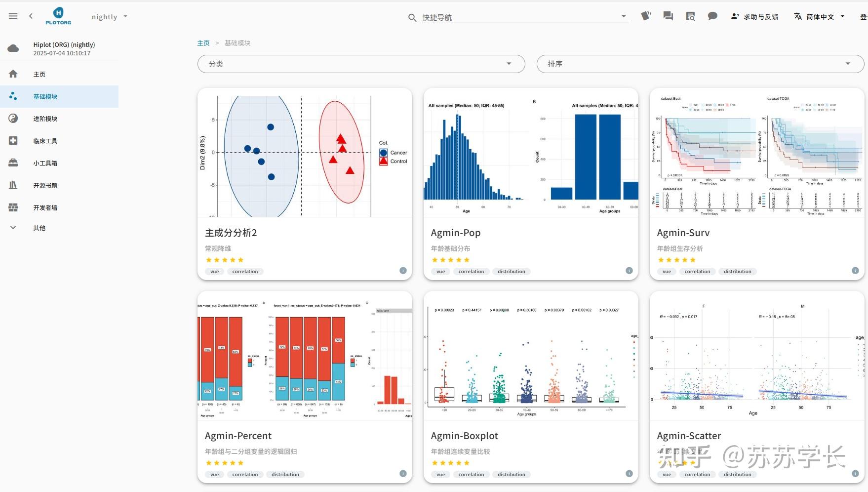Click the distribution tag on Agmin-Percent
Screen dimensions: 868x492
tap(285, 474)
